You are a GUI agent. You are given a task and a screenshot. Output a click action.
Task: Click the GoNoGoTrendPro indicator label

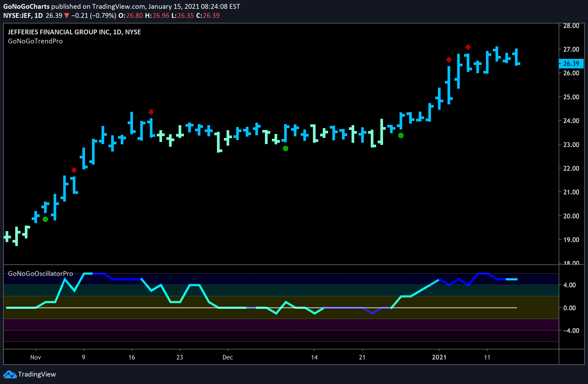(35, 41)
